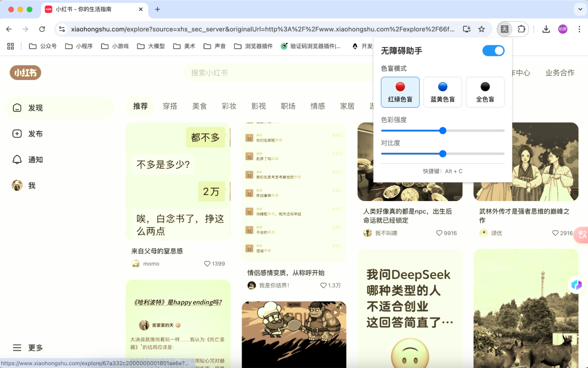The height and width of the screenshot is (368, 588).
Task: Select 蓝黄色盲 color blind mode
Action: click(442, 92)
